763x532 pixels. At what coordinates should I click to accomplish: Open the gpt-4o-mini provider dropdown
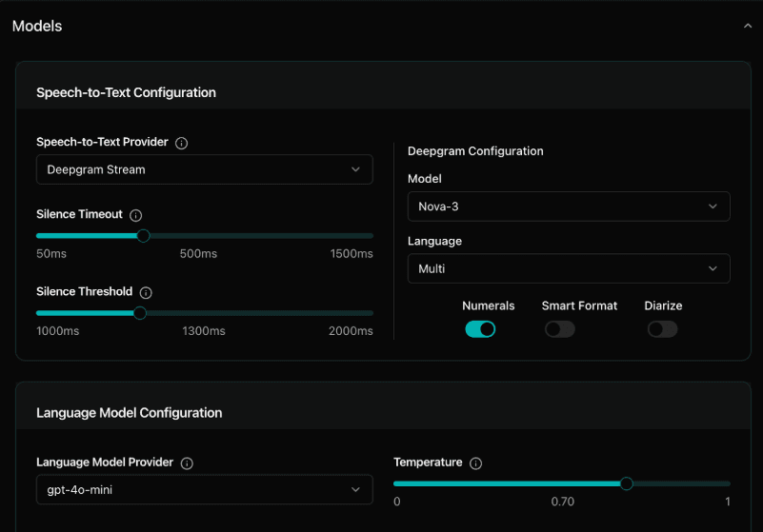[x=204, y=490]
